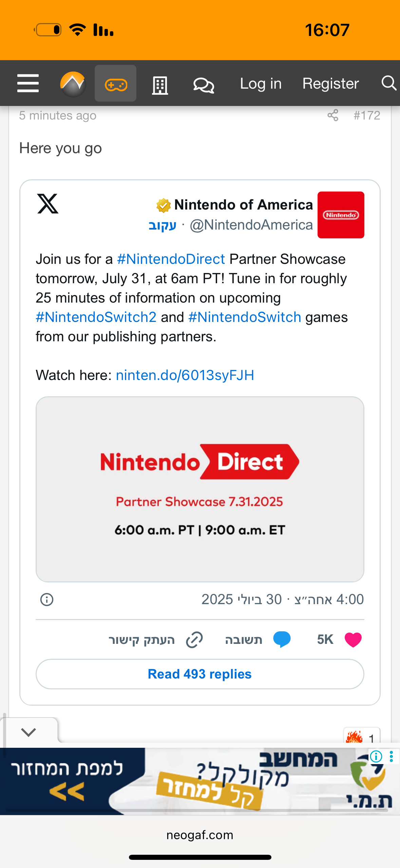
Task: Open the chat bubbles community icon
Action: [x=204, y=85]
